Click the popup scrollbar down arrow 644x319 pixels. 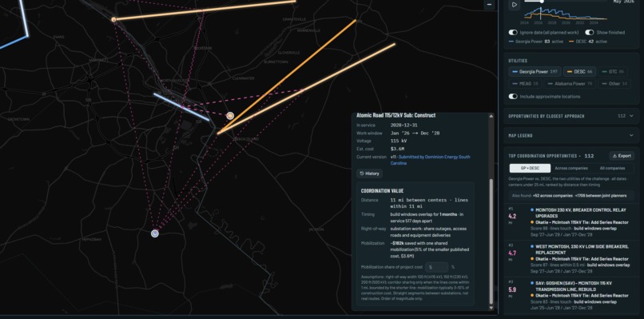pyautogui.click(x=491, y=308)
